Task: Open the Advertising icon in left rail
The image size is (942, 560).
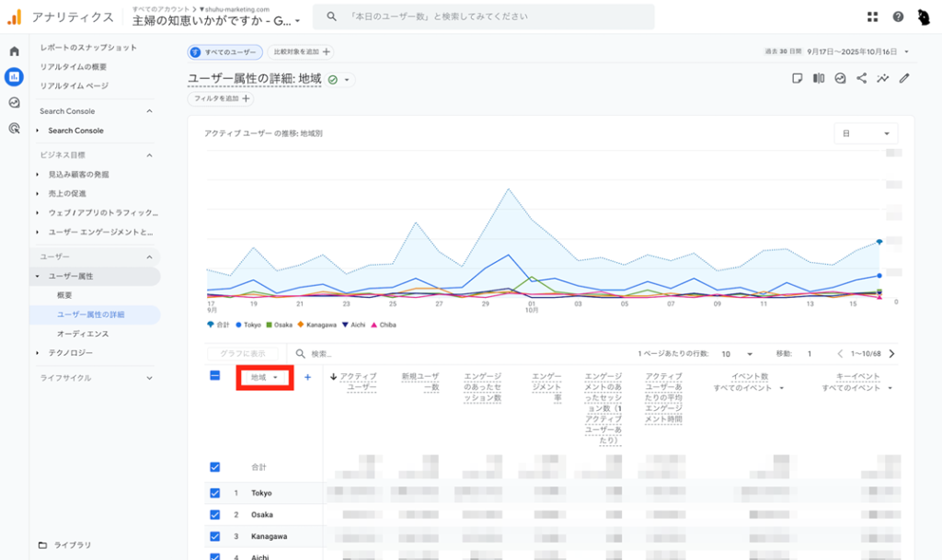Action: point(14,129)
